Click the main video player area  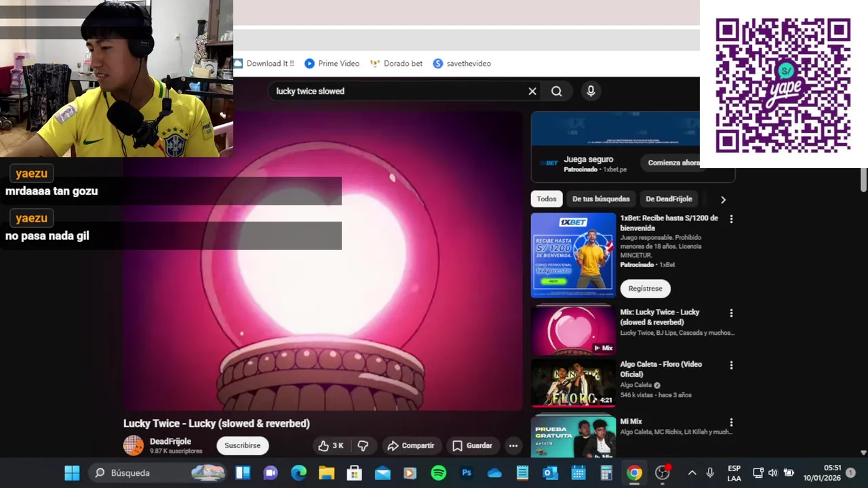tap(323, 261)
